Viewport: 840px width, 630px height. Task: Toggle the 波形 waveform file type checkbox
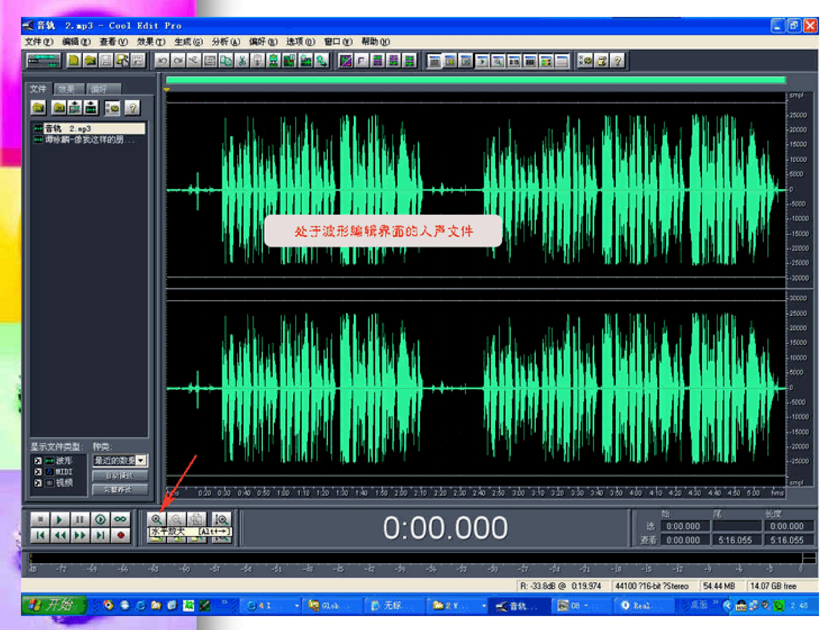[x=38, y=461]
